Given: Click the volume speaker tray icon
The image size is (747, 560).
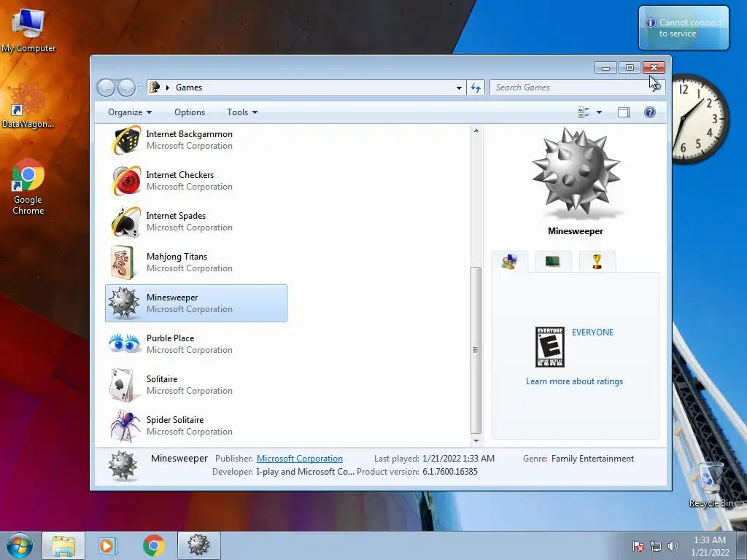Looking at the screenshot, I should pos(673,546).
